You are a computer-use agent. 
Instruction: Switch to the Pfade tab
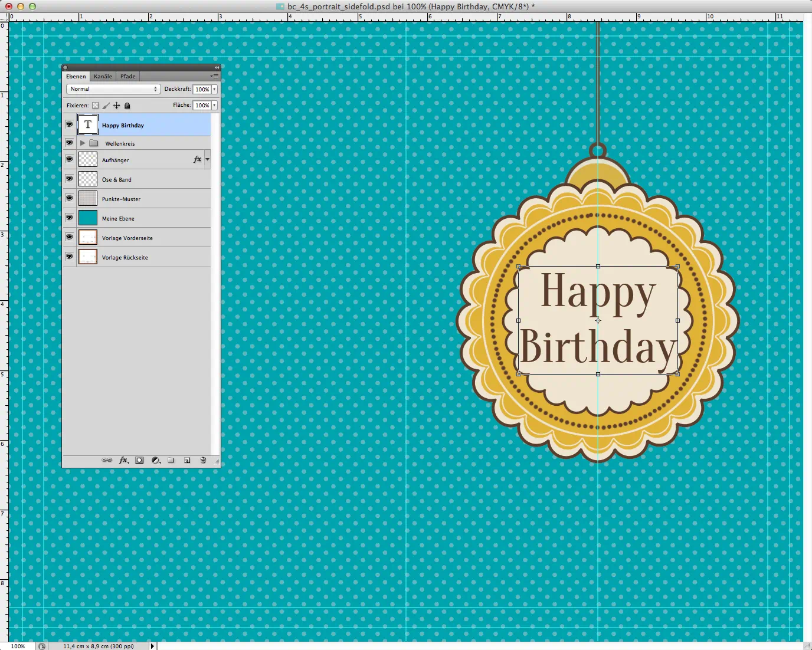pos(128,76)
